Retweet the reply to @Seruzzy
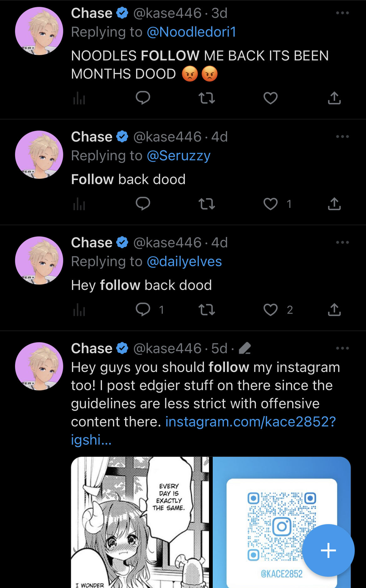Image resolution: width=366 pixels, height=588 pixels. (207, 204)
